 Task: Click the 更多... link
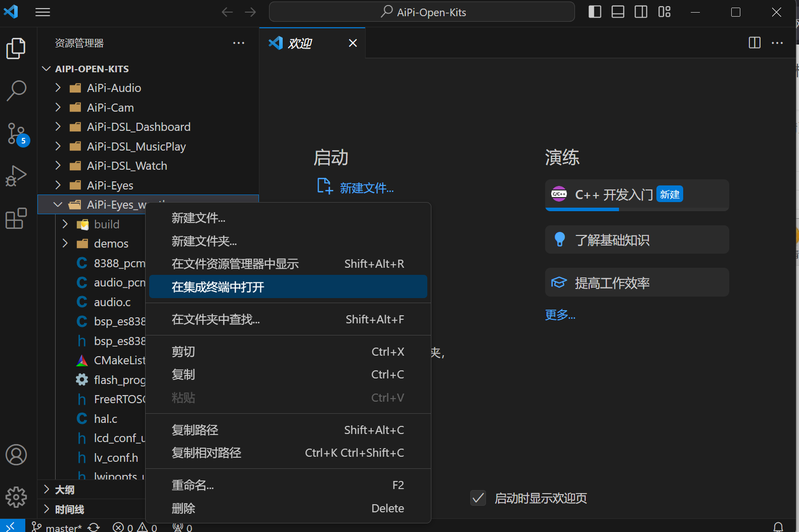click(560, 315)
